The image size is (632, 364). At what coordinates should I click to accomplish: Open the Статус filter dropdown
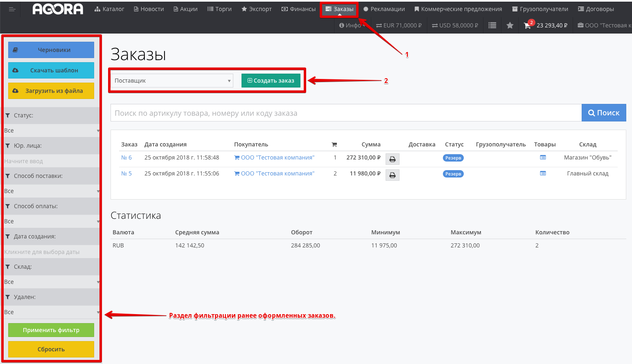tap(51, 130)
